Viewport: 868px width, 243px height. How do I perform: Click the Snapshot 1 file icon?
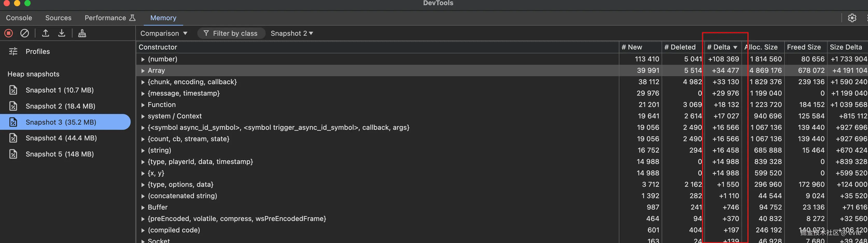(x=13, y=90)
